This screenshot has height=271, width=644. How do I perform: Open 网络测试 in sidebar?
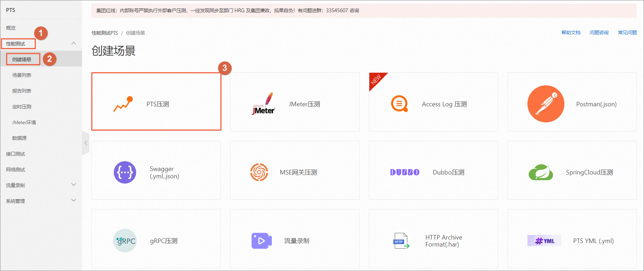coord(16,170)
